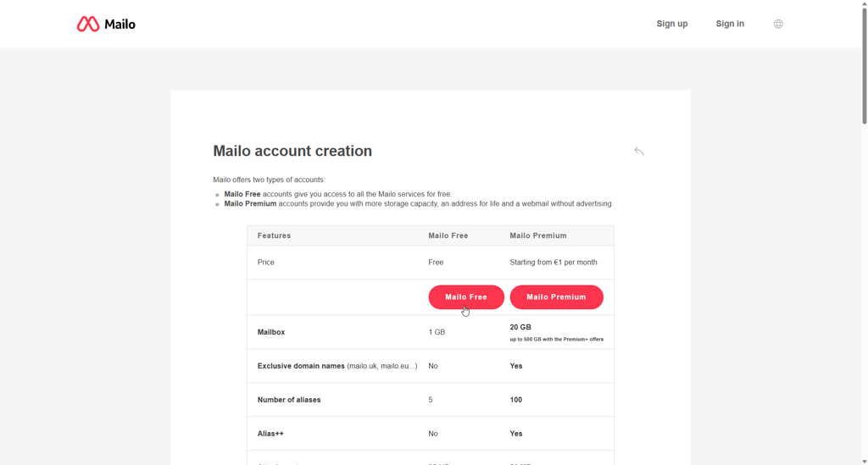Click 'Starting from €1 per month' cell
This screenshot has width=868, height=465.
[x=554, y=262]
